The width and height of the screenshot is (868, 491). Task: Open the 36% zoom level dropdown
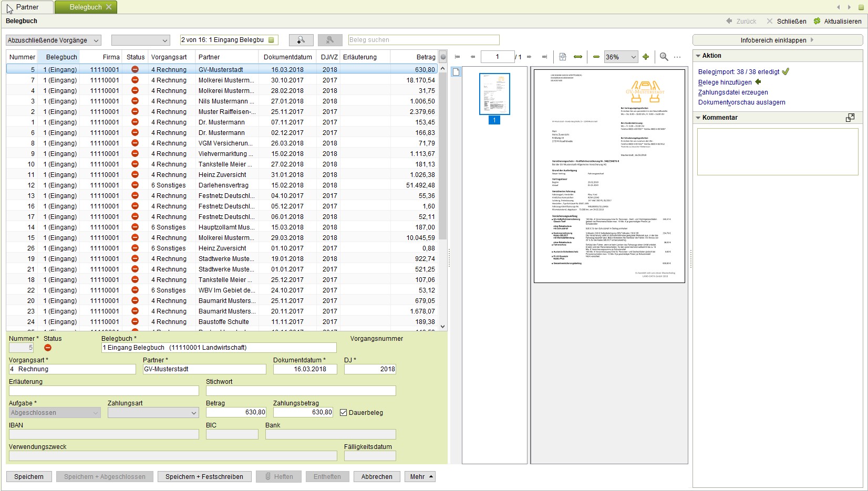point(633,57)
